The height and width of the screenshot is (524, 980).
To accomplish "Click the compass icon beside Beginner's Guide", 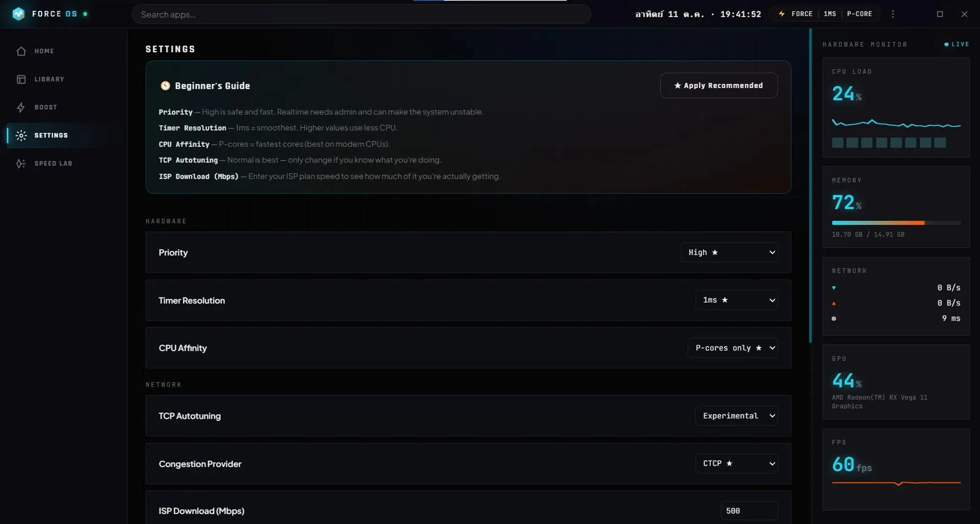I will 165,85.
